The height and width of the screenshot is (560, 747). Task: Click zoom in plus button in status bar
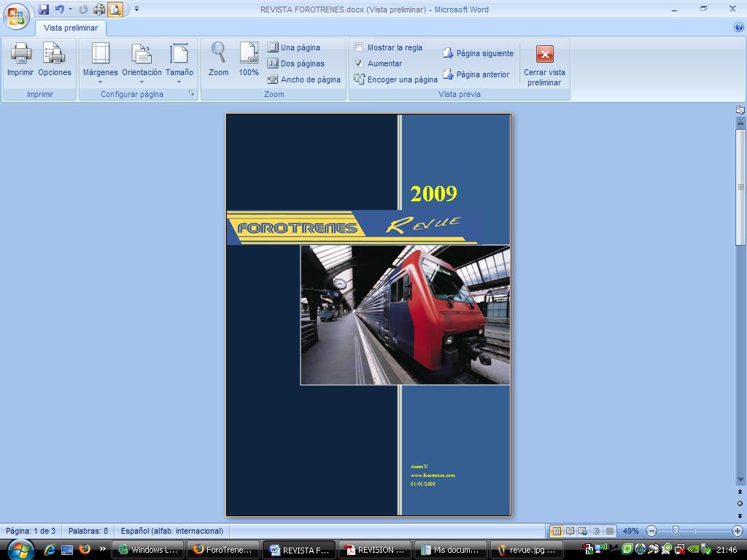(737, 531)
